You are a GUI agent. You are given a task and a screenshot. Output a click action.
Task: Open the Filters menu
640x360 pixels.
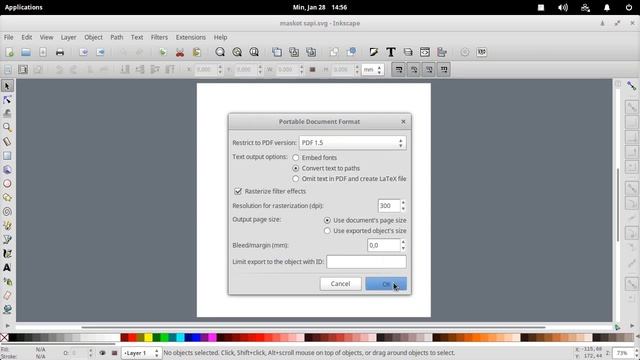(x=159, y=37)
